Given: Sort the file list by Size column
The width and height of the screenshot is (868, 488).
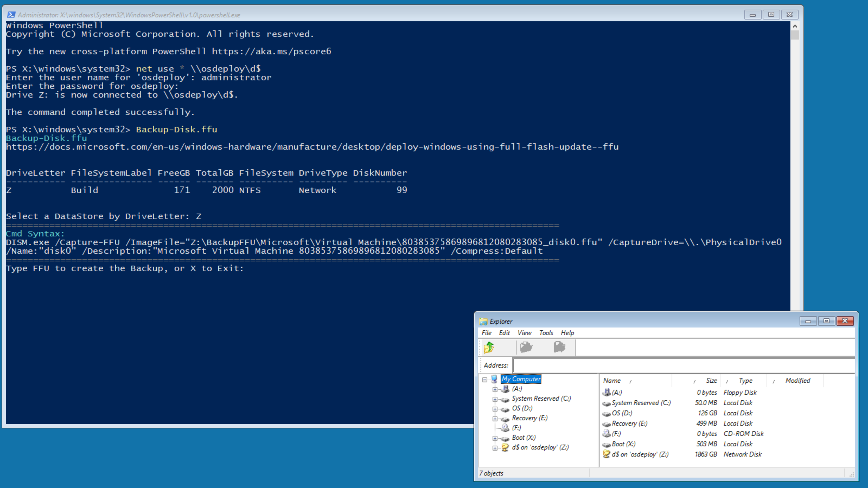Looking at the screenshot, I should (x=696, y=381).
